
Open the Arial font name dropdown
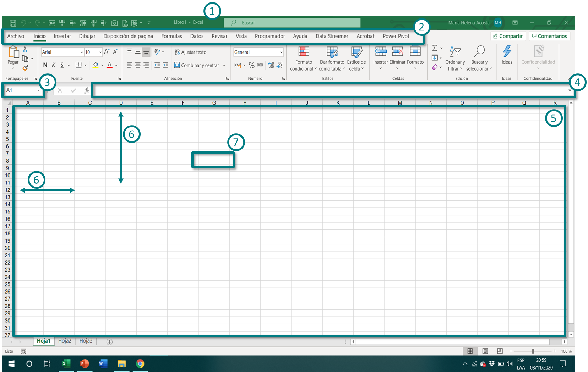pyautogui.click(x=82, y=52)
